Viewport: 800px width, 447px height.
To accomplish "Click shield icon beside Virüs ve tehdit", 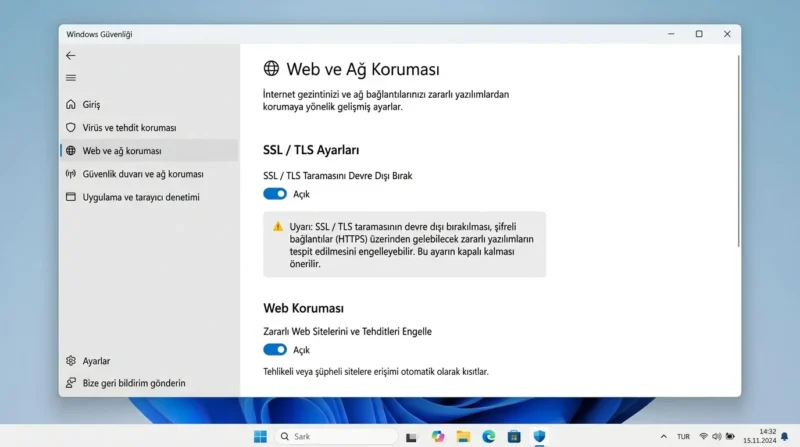I will click(70, 128).
